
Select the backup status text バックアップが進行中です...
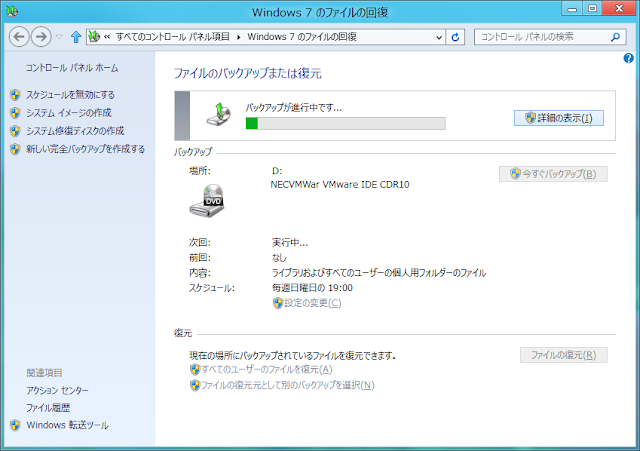point(293,108)
